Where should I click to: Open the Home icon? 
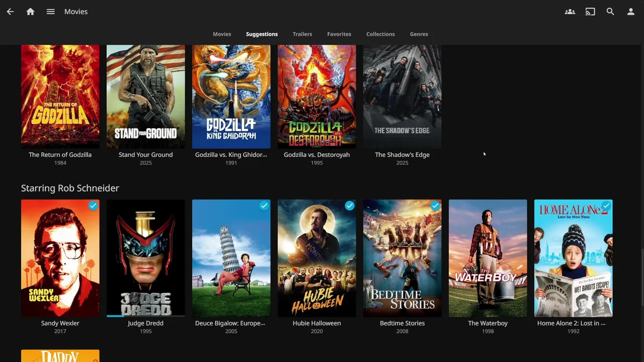(30, 12)
